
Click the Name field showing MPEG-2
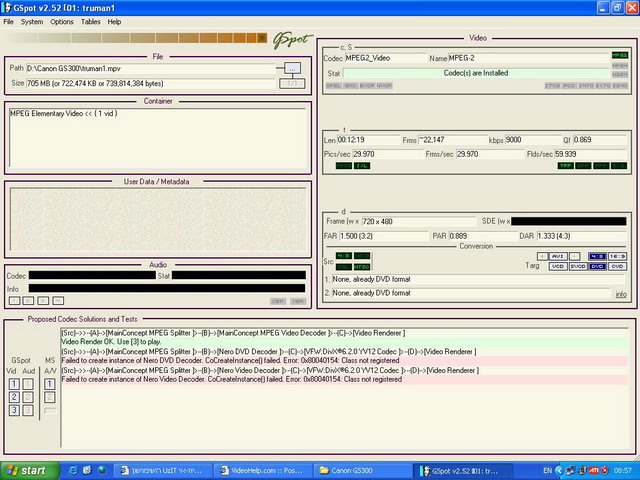click(x=529, y=58)
